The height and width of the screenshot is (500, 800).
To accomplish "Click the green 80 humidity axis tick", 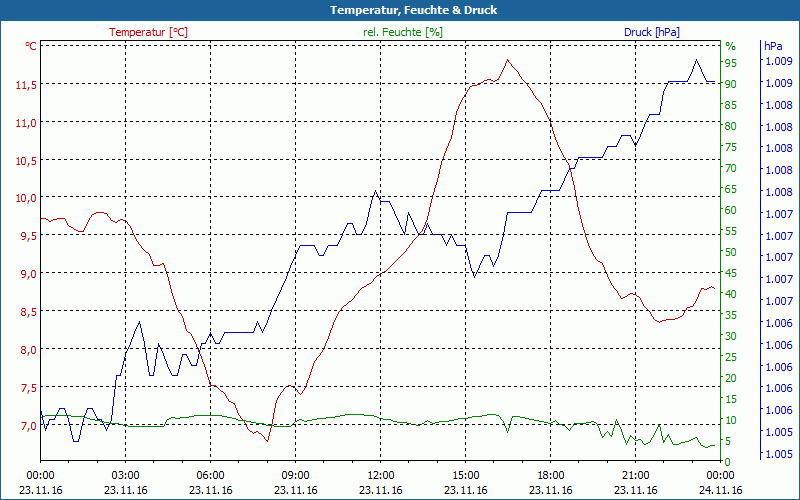I will (731, 126).
